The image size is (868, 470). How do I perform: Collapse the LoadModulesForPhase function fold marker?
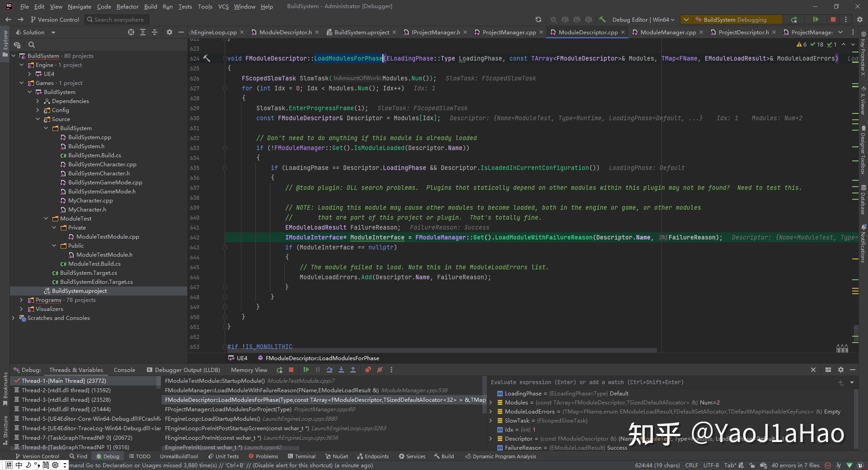point(225,58)
